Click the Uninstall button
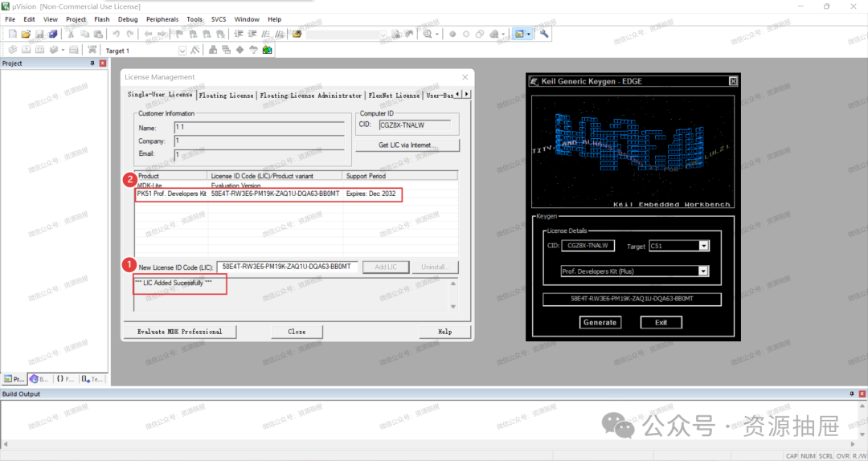868x461 pixels. click(x=435, y=267)
